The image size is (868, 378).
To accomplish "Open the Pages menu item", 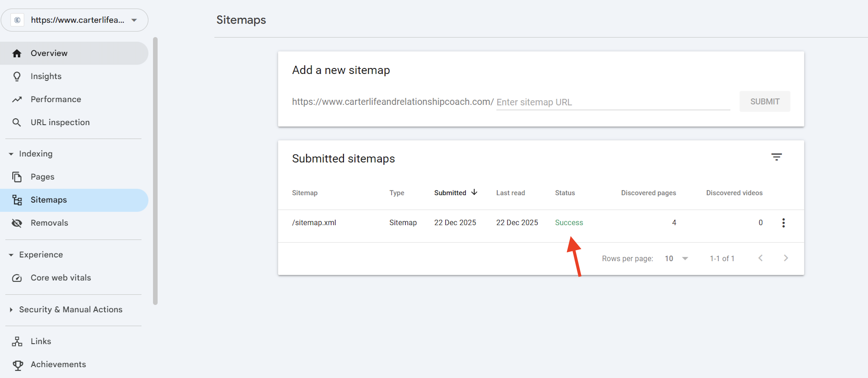I will pos(42,177).
